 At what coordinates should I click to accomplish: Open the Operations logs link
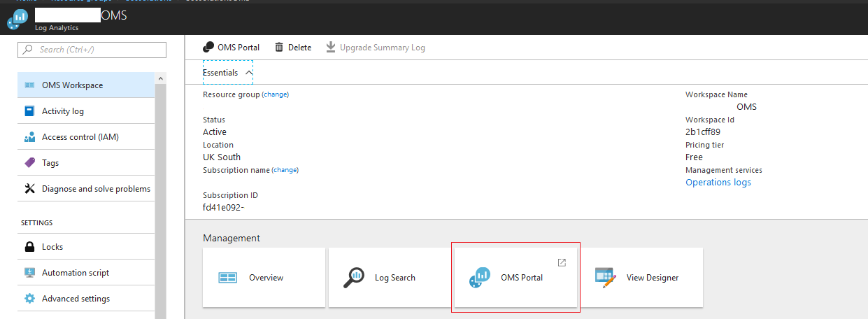point(718,183)
